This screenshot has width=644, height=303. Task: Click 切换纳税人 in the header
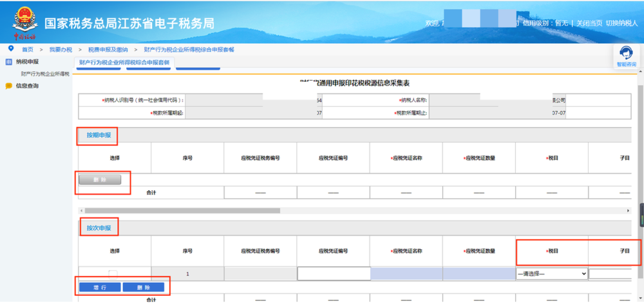[x=622, y=23]
